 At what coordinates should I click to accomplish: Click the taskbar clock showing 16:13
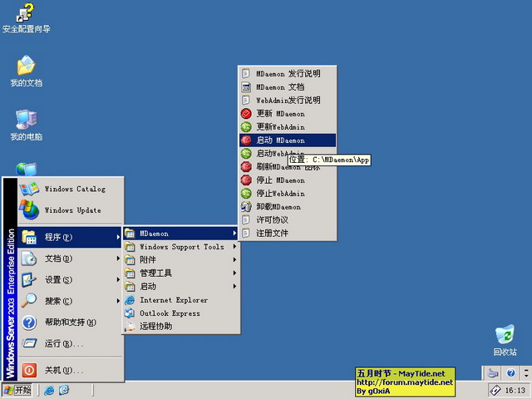coord(515,390)
